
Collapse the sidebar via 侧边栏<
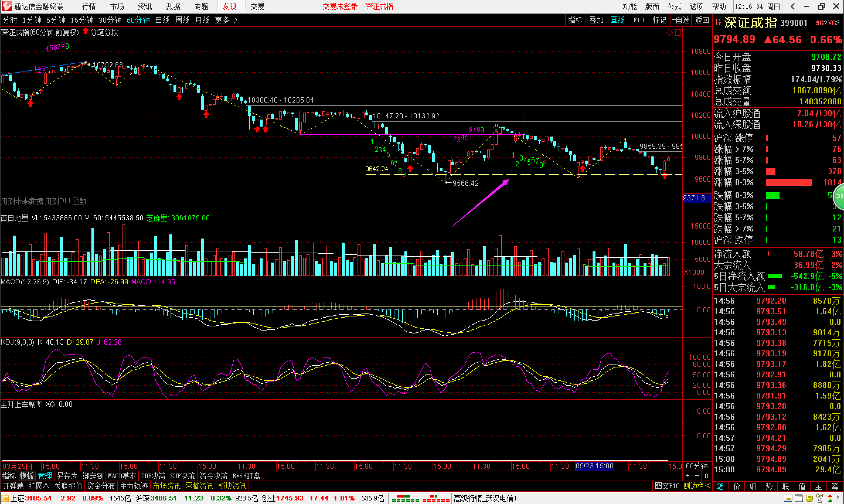click(x=697, y=486)
